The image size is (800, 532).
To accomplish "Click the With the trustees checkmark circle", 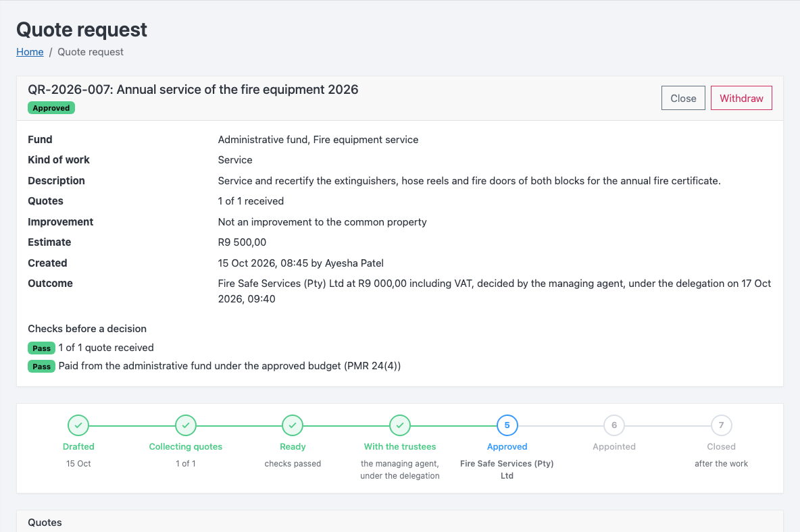I will 400,425.
